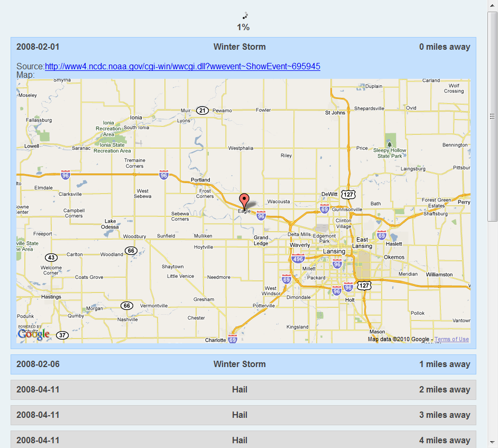Screen dimensions: 498x448
Task: Collapse the 2008-02-01 Winter Storm entry
Action: click(243, 47)
